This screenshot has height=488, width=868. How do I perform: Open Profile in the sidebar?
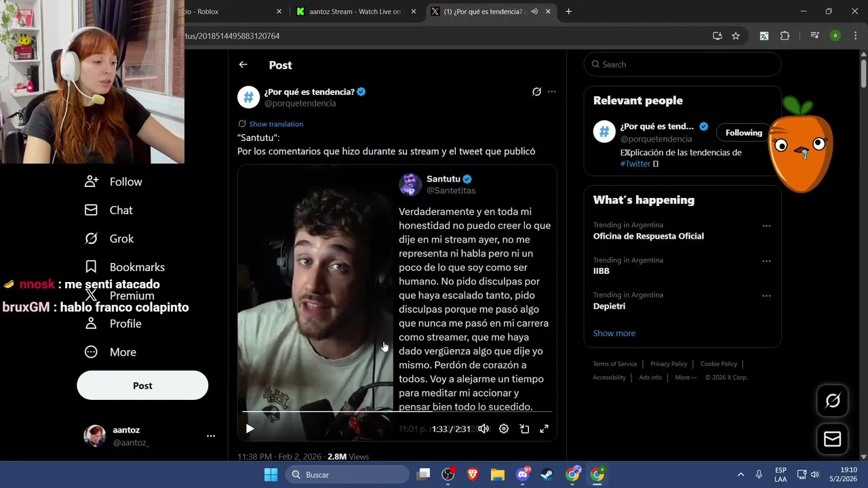point(113,324)
